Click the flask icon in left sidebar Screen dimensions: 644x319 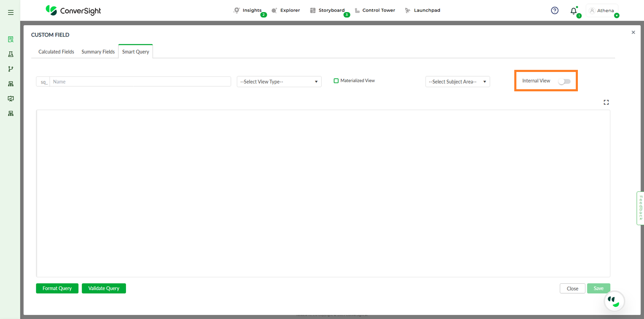pos(11,54)
